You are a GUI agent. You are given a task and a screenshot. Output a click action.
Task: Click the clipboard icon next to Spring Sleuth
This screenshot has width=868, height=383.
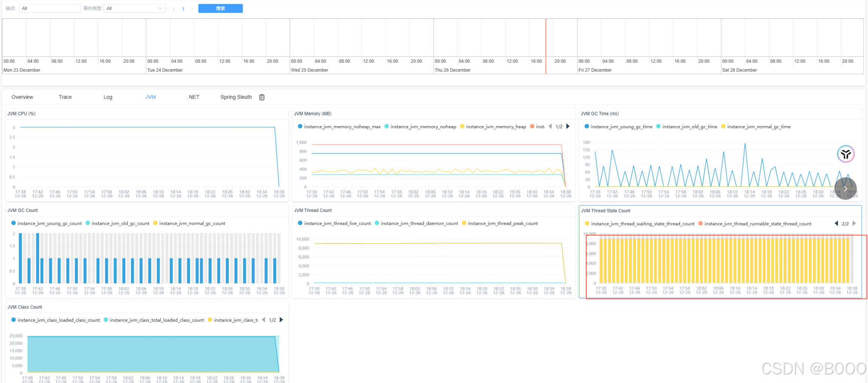point(262,97)
